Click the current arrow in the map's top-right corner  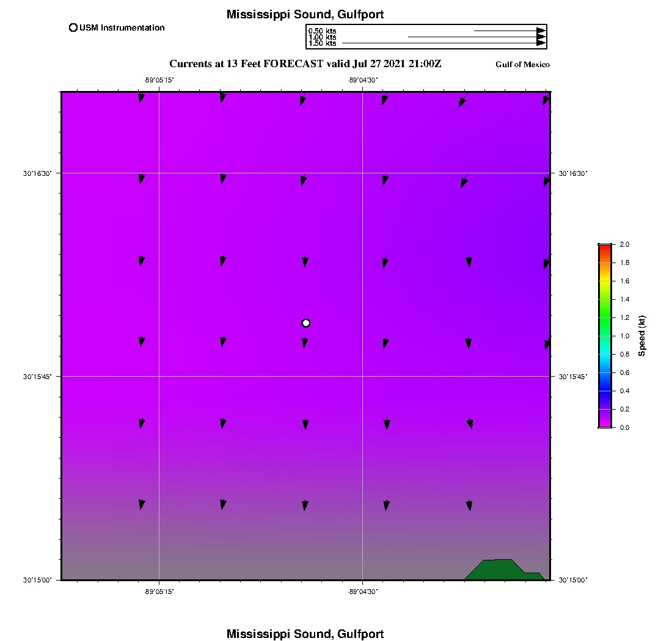(546, 100)
